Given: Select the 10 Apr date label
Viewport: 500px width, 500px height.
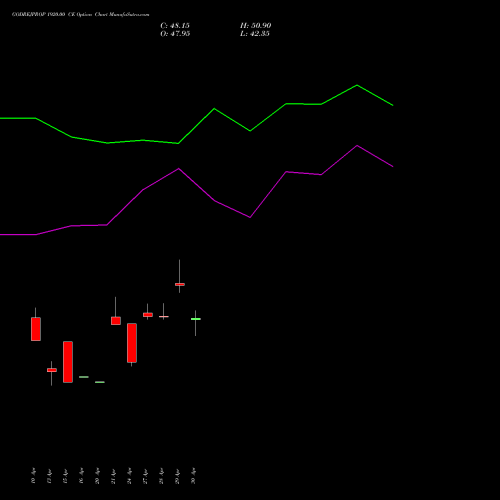Looking at the screenshot, I should (33, 476).
